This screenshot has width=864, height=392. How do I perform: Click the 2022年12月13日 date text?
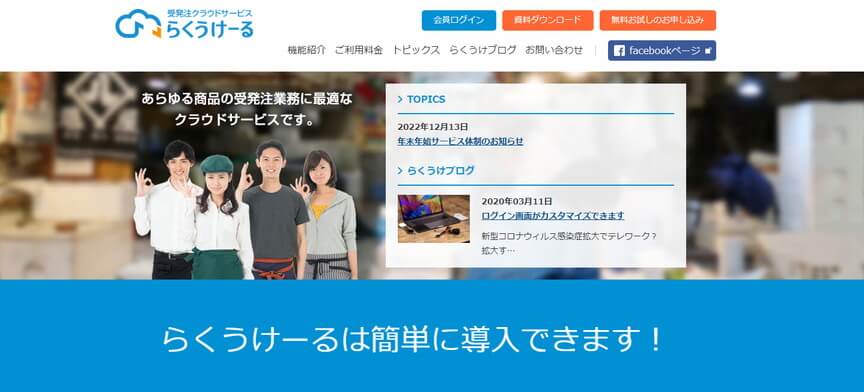pyautogui.click(x=433, y=127)
